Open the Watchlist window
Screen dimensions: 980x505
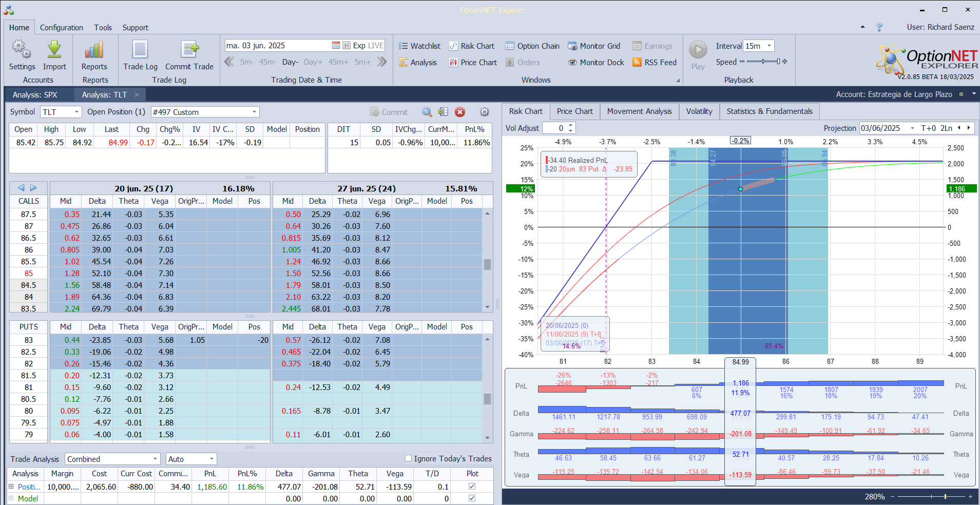(x=419, y=46)
